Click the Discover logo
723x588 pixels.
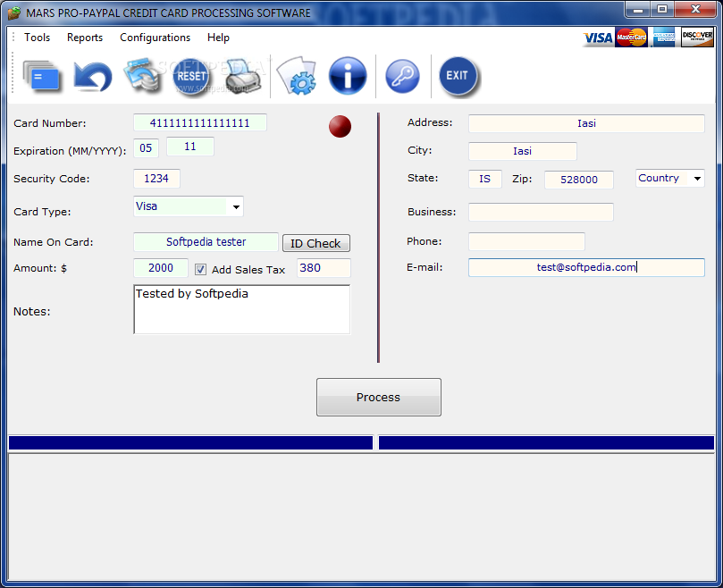pyautogui.click(x=697, y=38)
